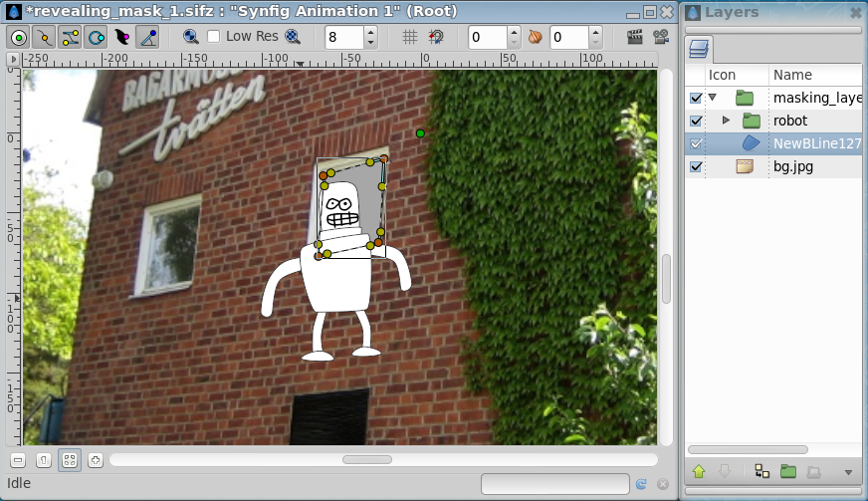Screen dimensions: 868x501
Task: Group layers with green folder icon
Action: pos(788,472)
